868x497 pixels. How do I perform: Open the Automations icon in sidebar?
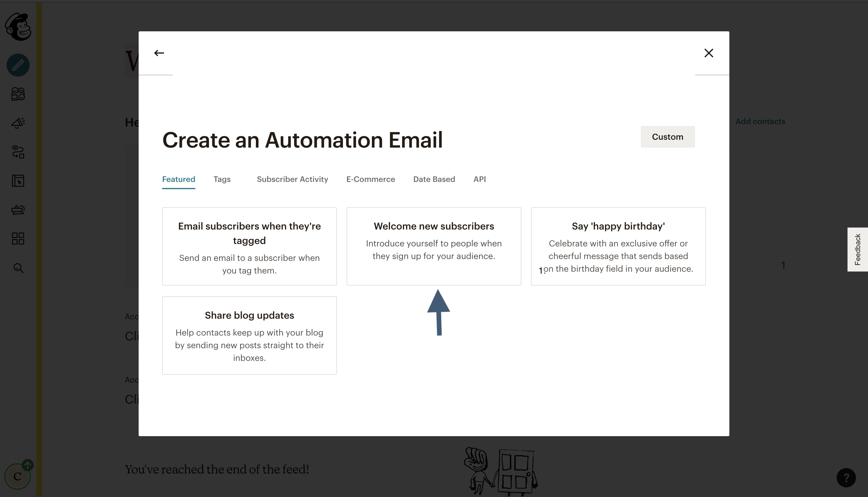click(18, 152)
